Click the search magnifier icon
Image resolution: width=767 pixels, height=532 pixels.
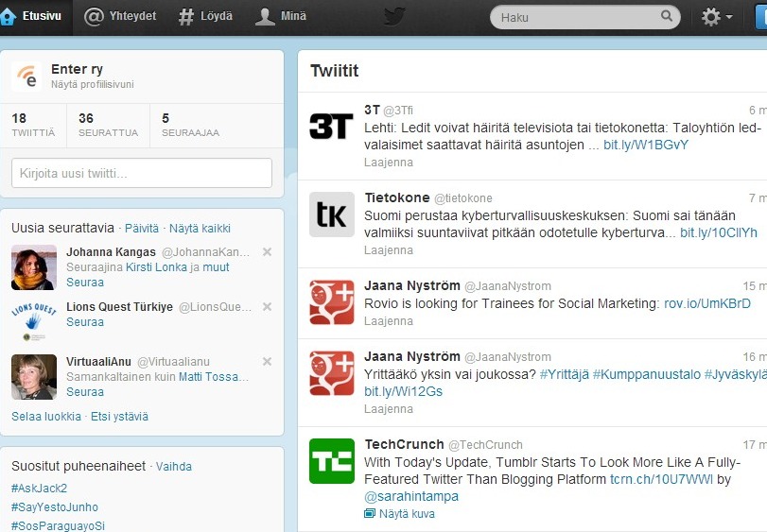666,16
